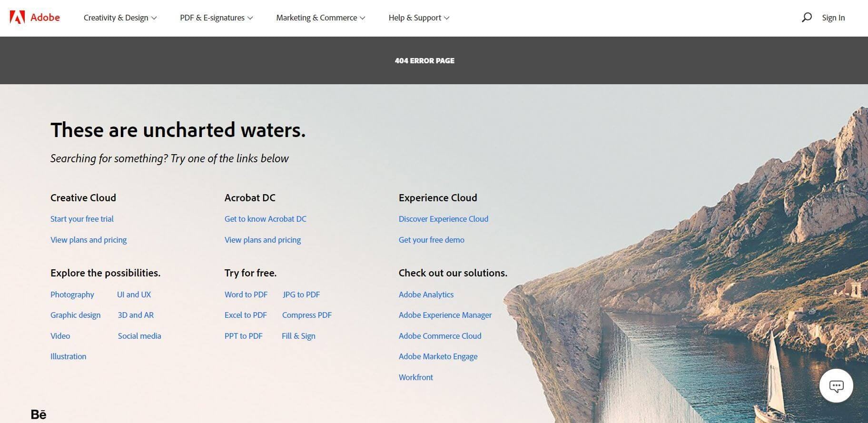Click the Start your free trial link
This screenshot has width=868, height=423.
(x=82, y=219)
